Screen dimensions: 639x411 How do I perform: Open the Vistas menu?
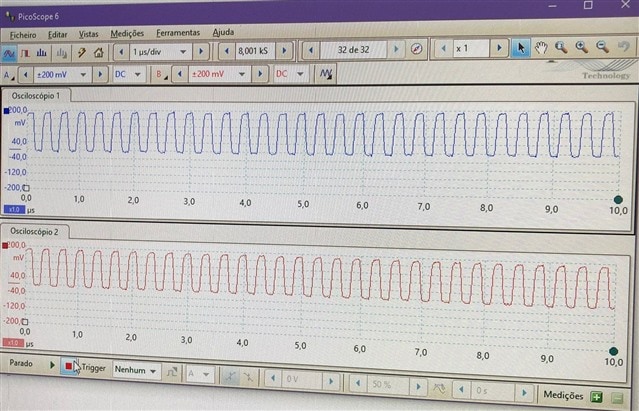tap(88, 34)
